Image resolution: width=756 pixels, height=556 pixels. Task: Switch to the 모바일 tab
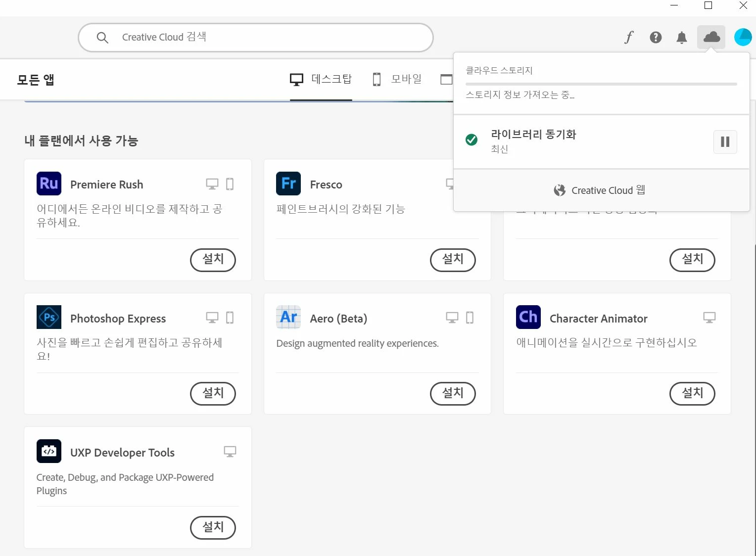click(397, 79)
